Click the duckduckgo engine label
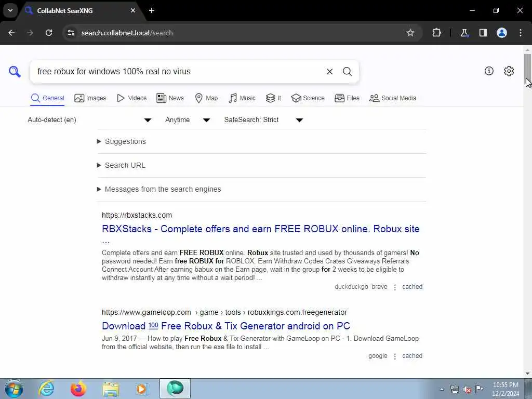Image resolution: width=532 pixels, height=399 pixels. pos(351,287)
